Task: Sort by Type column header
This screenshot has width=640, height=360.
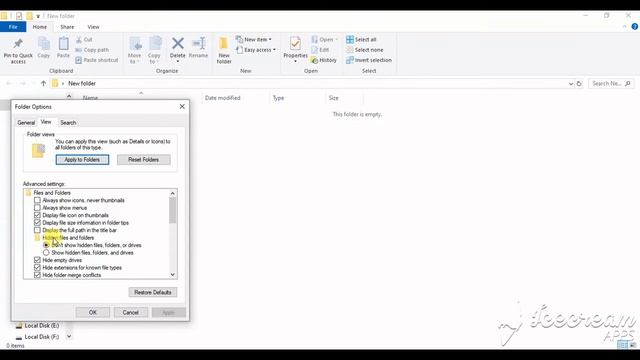Action: tap(278, 98)
